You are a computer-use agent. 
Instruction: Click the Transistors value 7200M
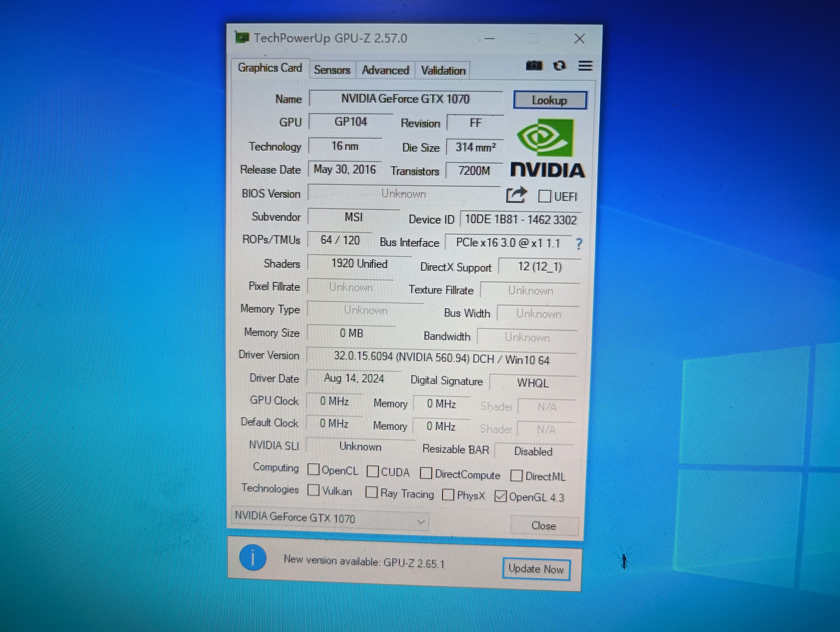[474, 171]
